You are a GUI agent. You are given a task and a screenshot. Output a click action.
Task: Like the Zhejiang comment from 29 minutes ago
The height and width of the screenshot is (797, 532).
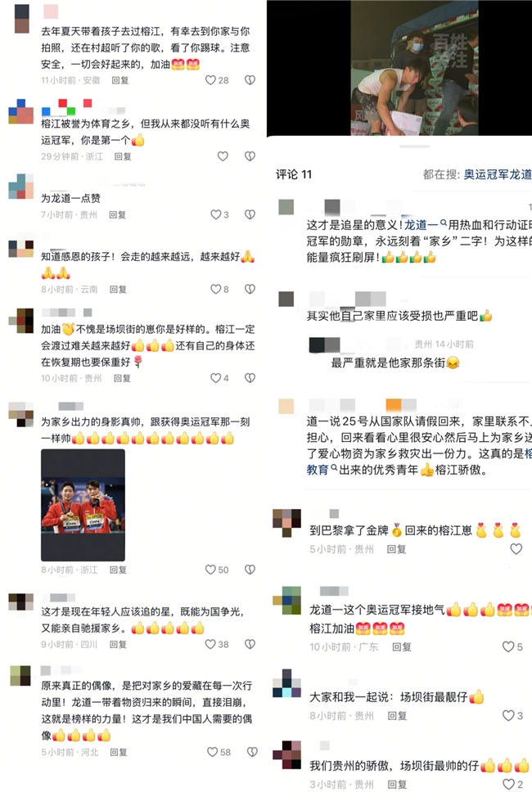click(x=223, y=156)
